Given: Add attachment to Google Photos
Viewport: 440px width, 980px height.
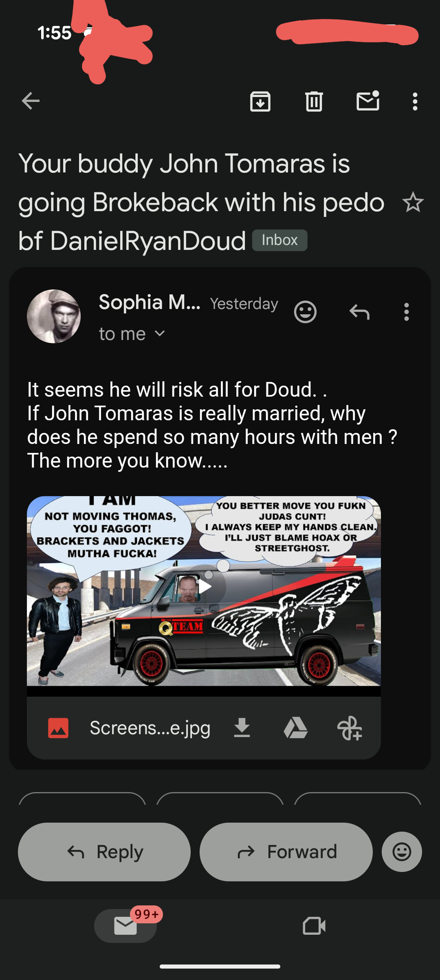Looking at the screenshot, I should (350, 728).
